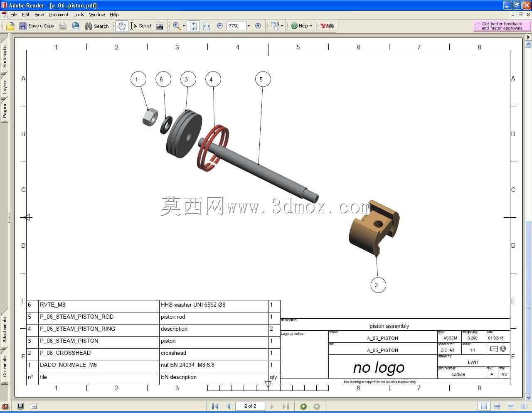Click the zoom in plus button
532x413 pixels.
click(x=258, y=26)
